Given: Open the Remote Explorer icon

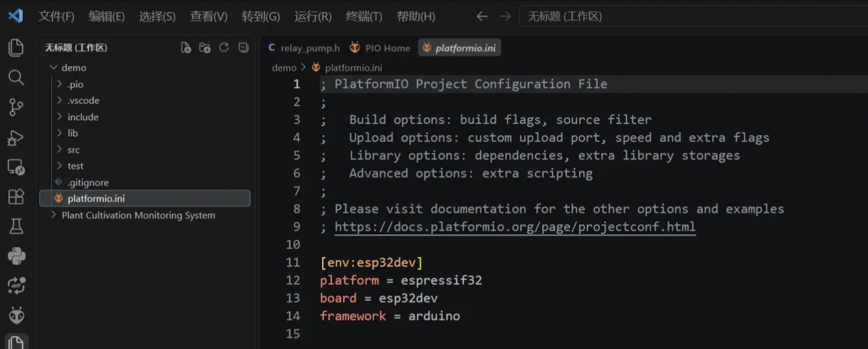Looking at the screenshot, I should tap(16, 168).
